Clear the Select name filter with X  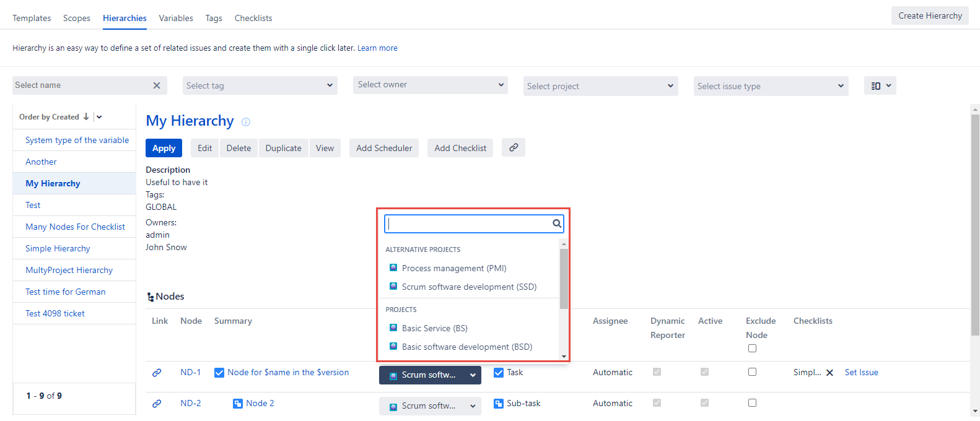pos(157,85)
